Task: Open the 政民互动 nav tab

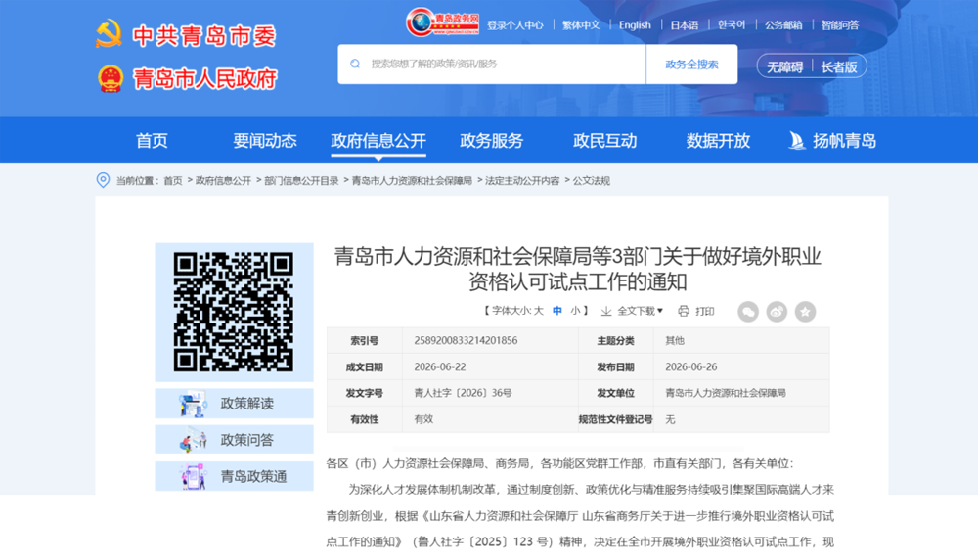Action: (604, 141)
